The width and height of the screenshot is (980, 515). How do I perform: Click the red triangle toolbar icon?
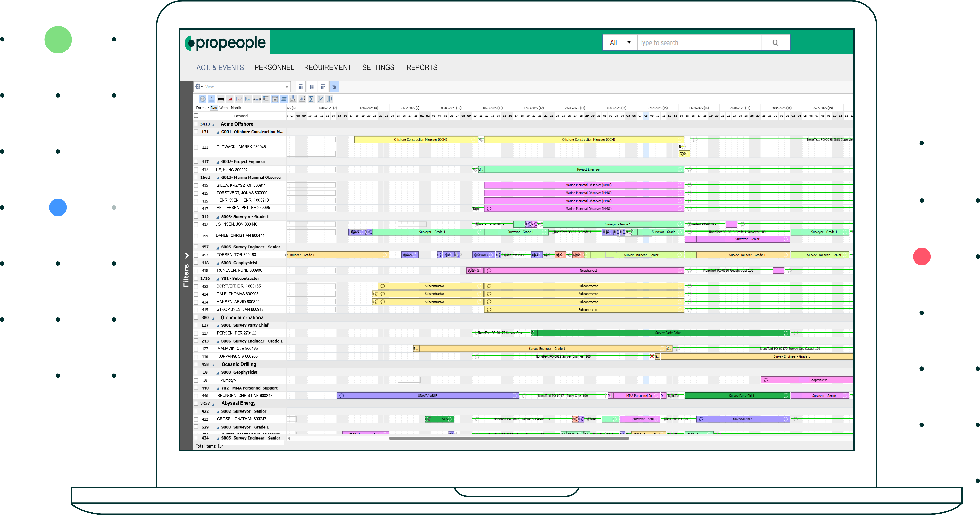coord(230,99)
